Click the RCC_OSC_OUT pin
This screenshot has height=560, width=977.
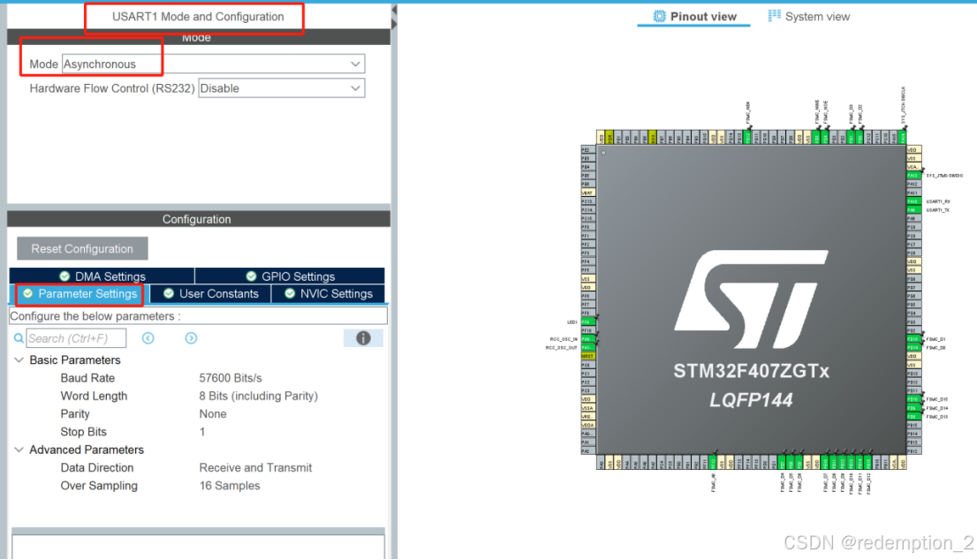tap(587, 348)
